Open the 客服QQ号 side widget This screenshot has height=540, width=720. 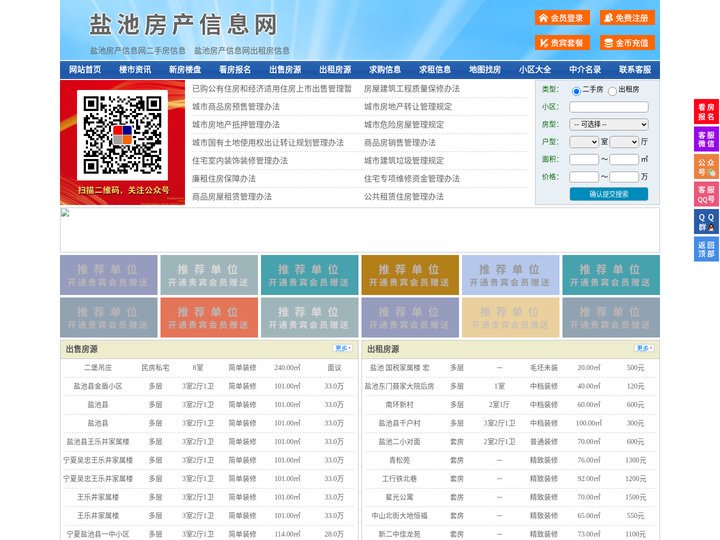click(x=706, y=194)
